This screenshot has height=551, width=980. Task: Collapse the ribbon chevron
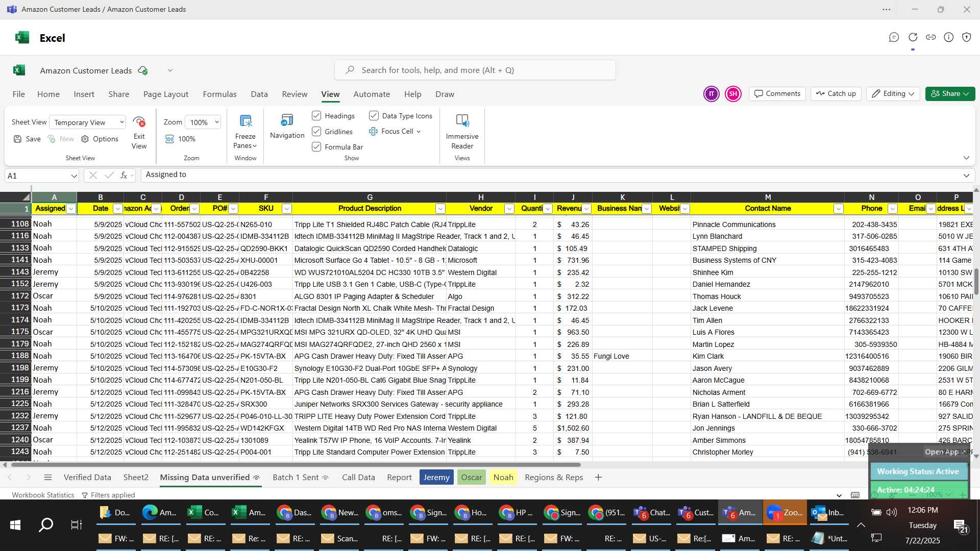point(966,158)
